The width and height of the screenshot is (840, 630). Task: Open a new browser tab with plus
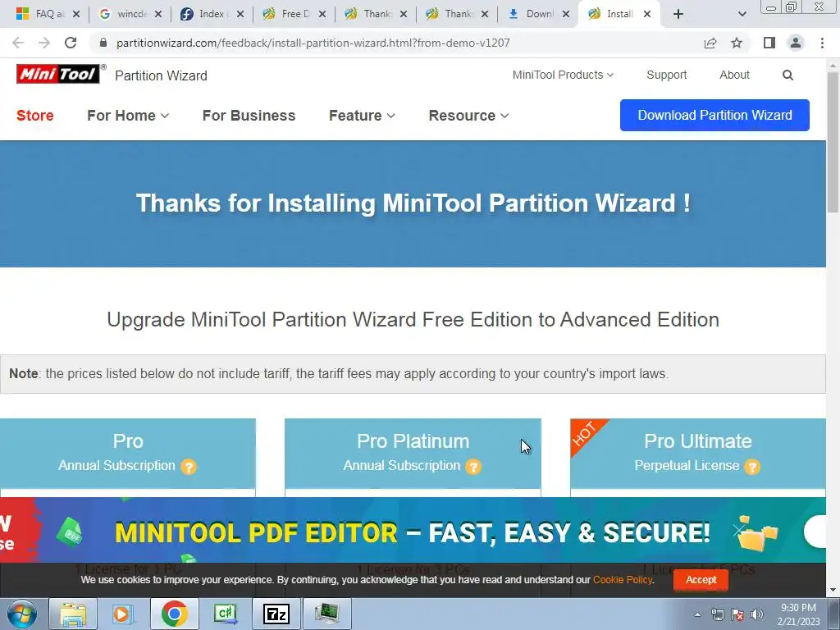click(x=678, y=14)
